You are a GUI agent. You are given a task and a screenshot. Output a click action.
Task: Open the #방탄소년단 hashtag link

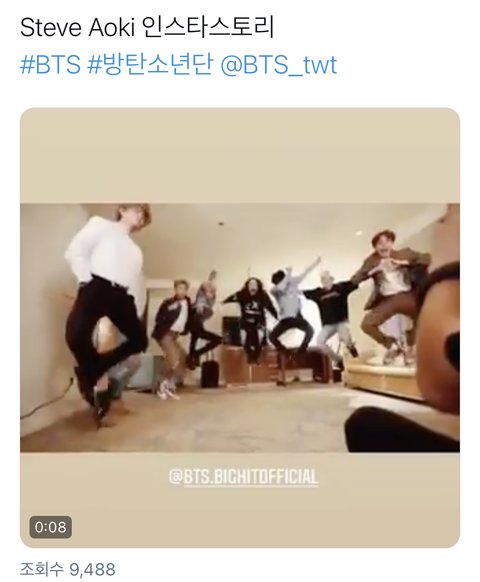tap(150, 65)
